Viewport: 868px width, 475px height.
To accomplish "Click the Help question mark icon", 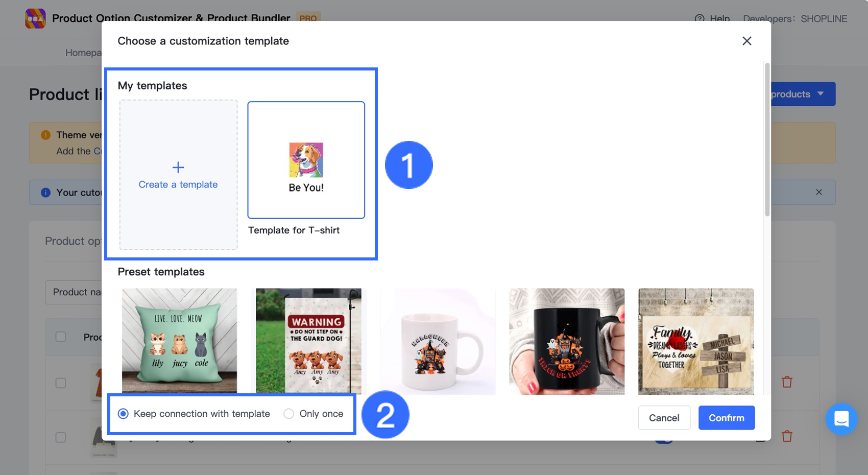I will 699,18.
